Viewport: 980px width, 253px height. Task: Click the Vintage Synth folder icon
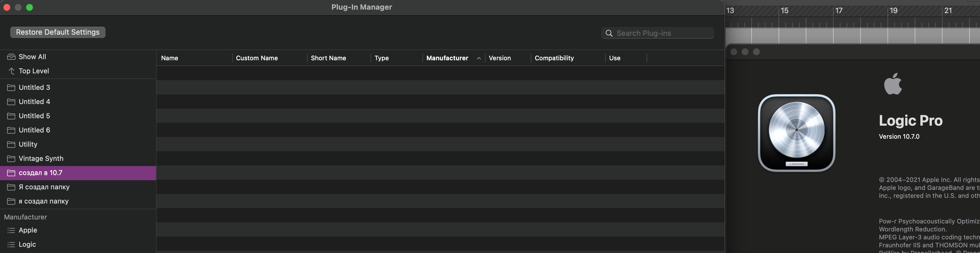coord(11,159)
